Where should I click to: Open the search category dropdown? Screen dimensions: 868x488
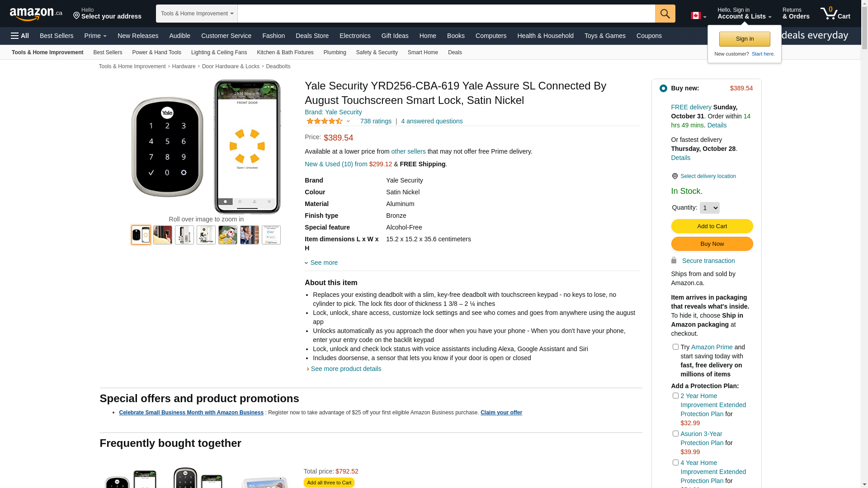197,14
